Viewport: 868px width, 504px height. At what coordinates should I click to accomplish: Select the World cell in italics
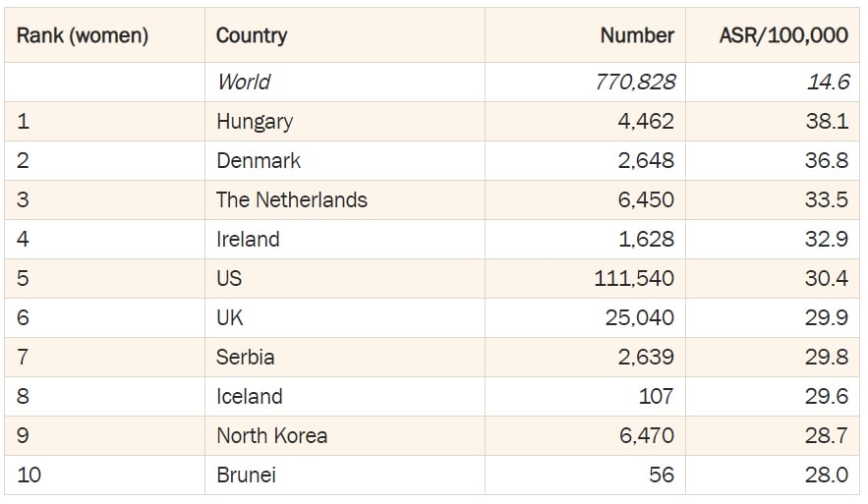[x=244, y=83]
